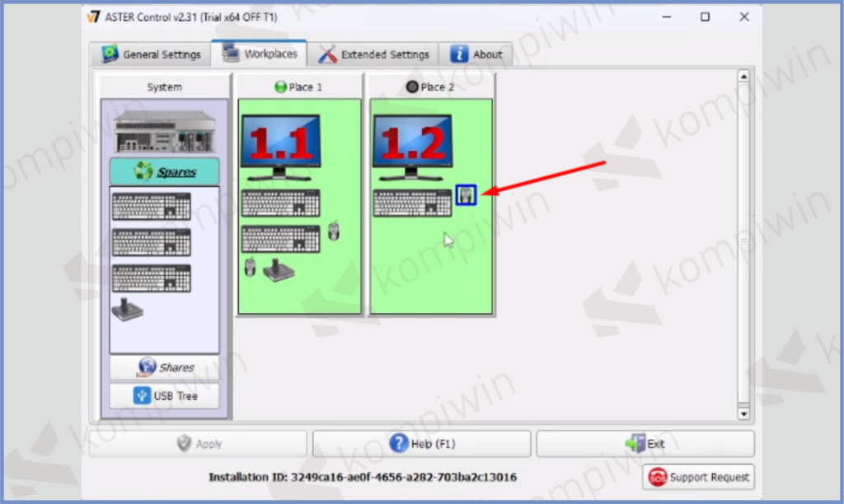The height and width of the screenshot is (504, 844).
Task: Expand the Shares section
Action: tap(165, 368)
